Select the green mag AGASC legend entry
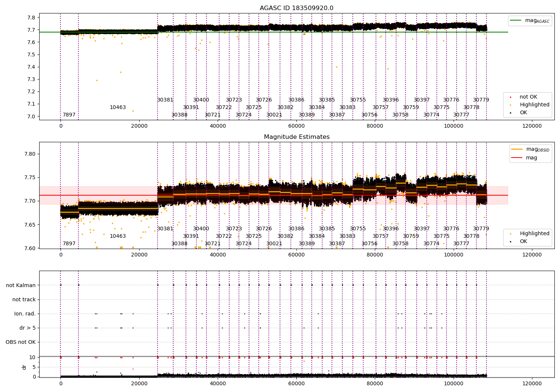 click(530, 21)
